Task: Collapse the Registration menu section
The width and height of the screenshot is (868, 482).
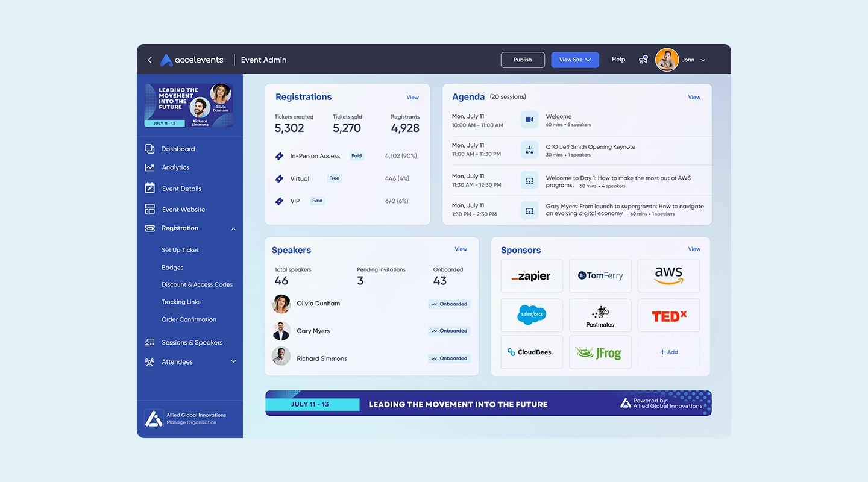Action: click(233, 229)
